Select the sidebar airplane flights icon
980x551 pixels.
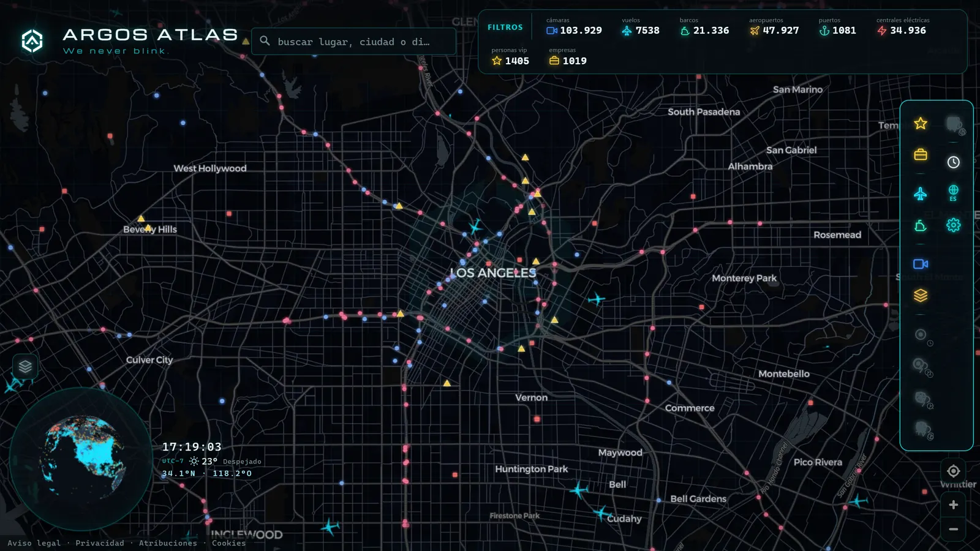click(x=920, y=194)
